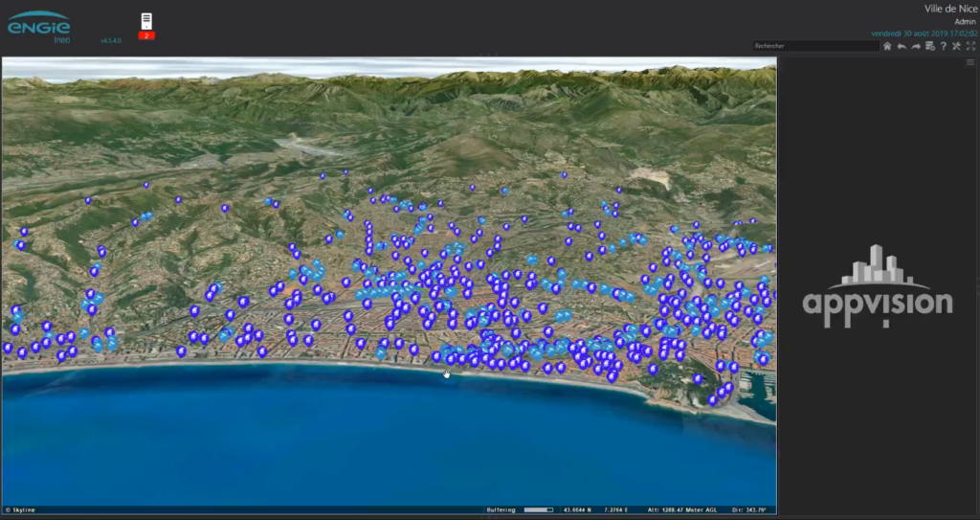
Task: Go back with the undo arrow icon
Action: pos(902,46)
